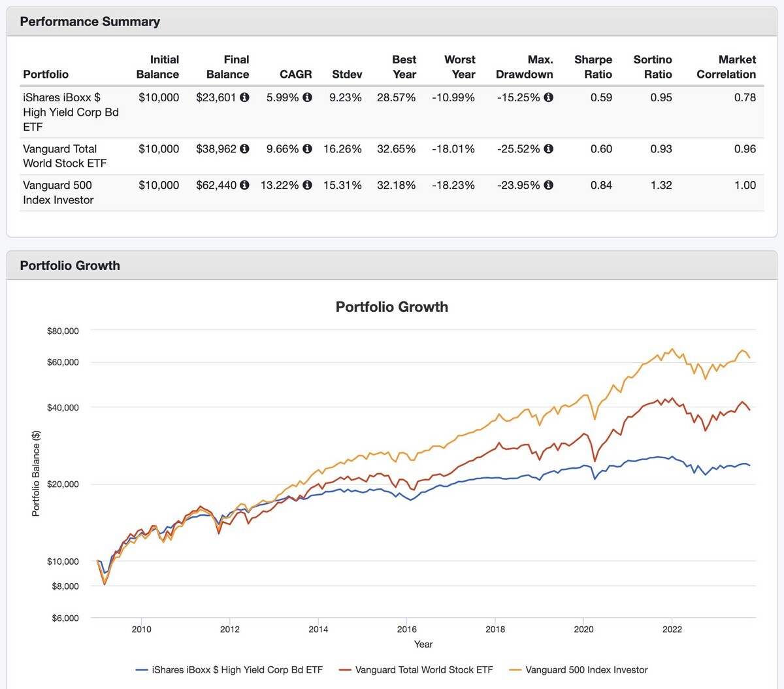Click info icon beside 13.22% CAGR
This screenshot has width=784, height=689.
click(x=307, y=185)
